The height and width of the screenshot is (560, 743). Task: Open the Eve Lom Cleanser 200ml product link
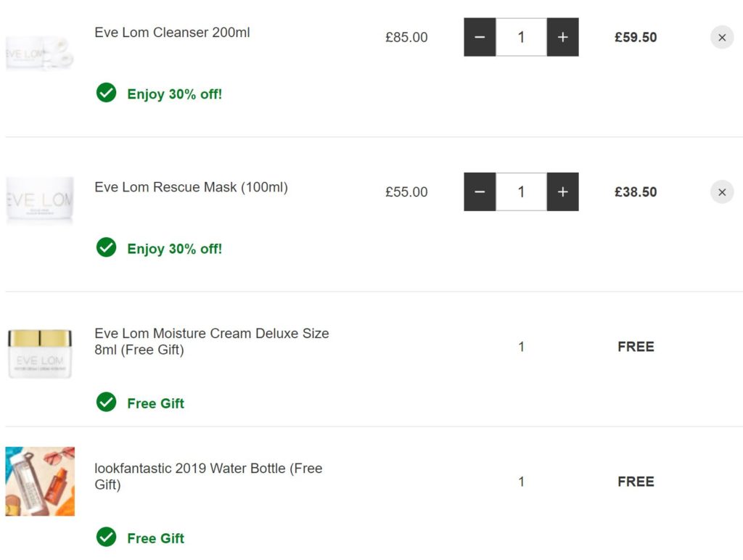coord(172,33)
